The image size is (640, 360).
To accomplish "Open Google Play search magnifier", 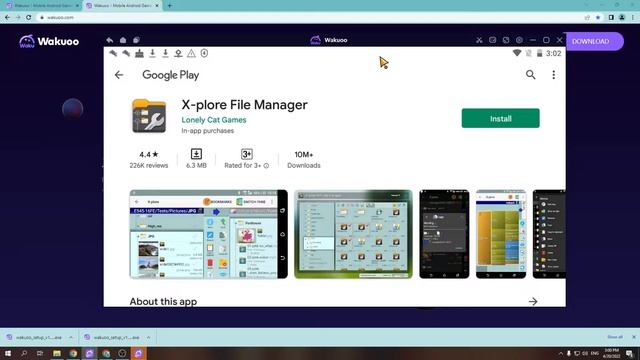I will click(530, 75).
